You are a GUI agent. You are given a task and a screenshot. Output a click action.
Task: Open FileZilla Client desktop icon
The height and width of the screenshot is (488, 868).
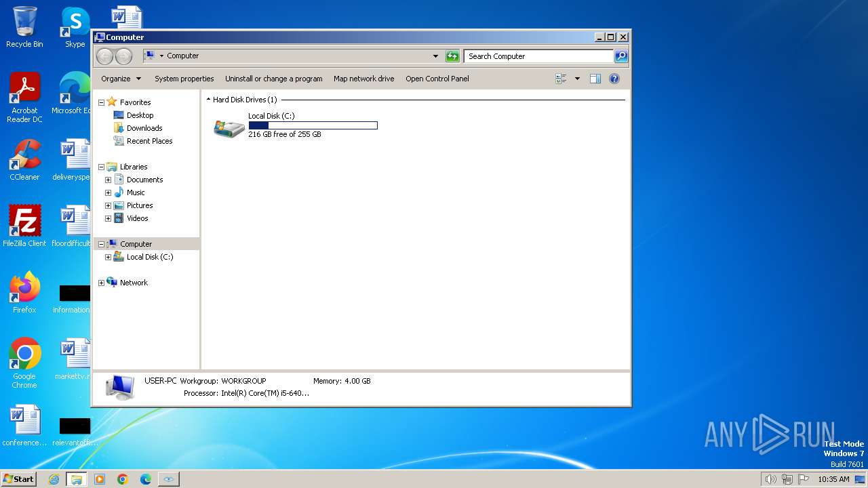[24, 226]
